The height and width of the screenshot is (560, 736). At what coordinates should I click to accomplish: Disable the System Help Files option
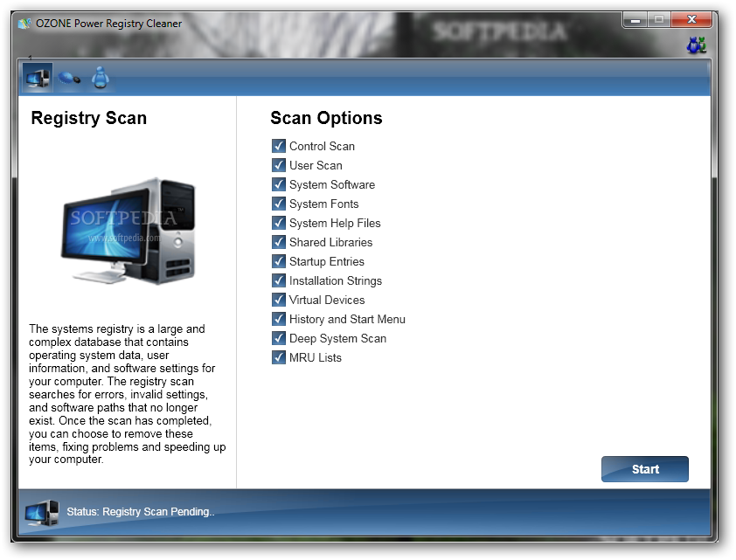pyautogui.click(x=279, y=223)
